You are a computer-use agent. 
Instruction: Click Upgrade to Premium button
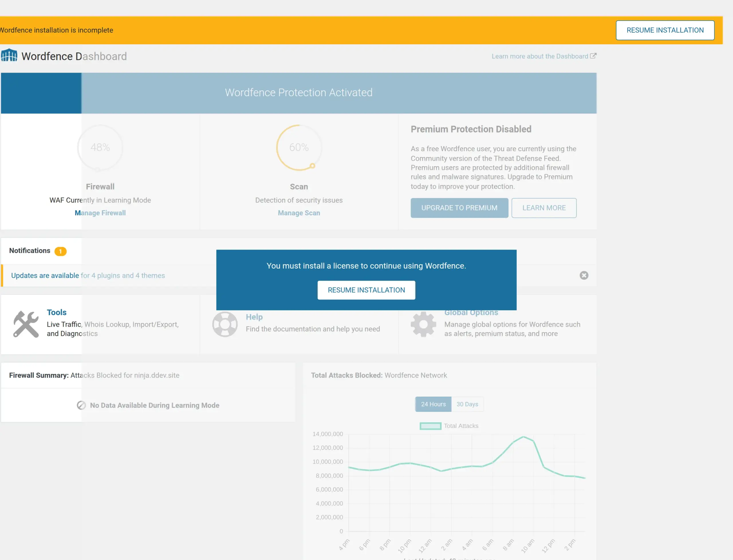click(459, 208)
